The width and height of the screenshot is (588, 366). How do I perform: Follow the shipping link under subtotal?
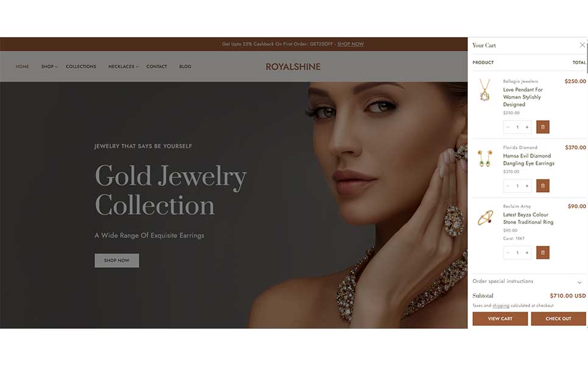tap(501, 306)
